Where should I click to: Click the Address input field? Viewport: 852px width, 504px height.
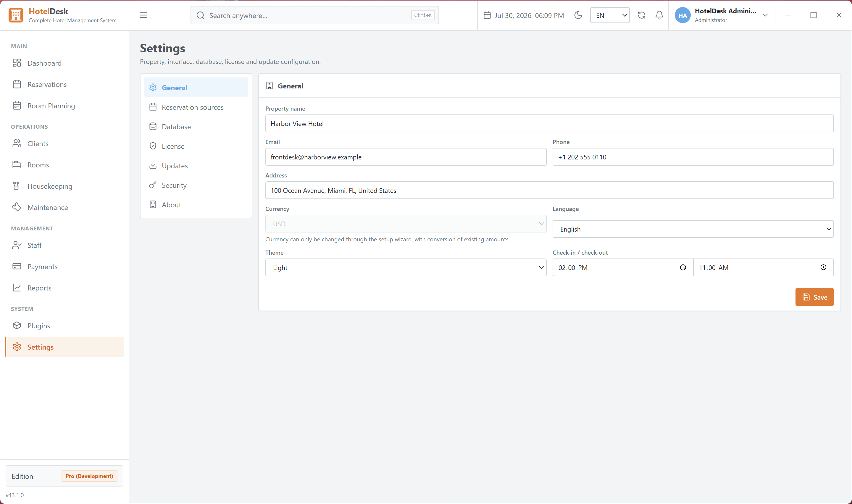[549, 190]
